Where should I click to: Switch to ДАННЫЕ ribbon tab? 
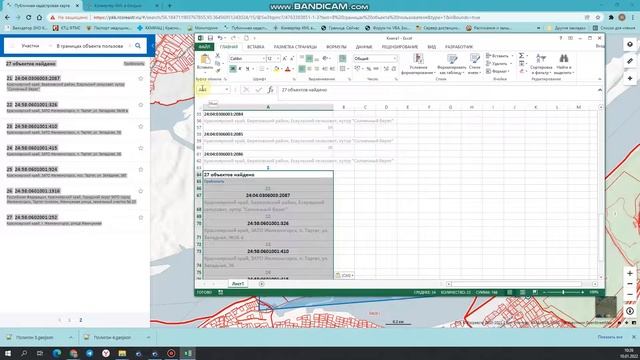tap(364, 47)
